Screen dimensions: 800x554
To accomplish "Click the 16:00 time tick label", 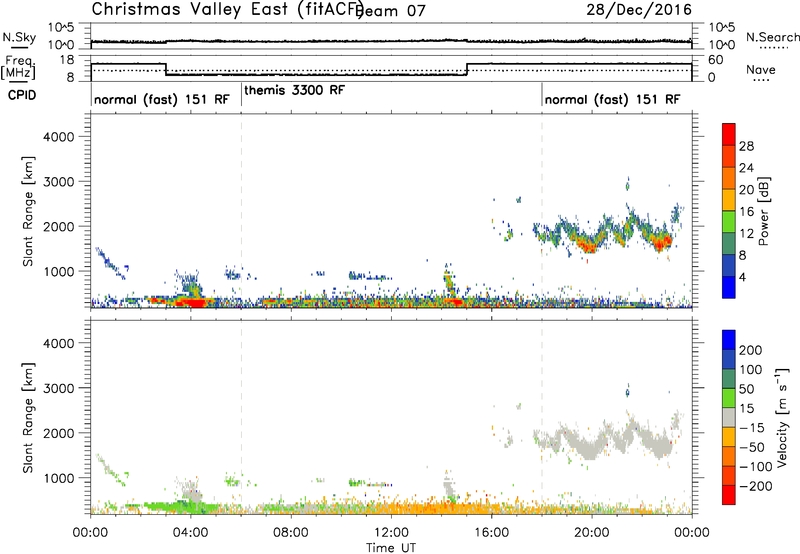I will pyautogui.click(x=491, y=533).
